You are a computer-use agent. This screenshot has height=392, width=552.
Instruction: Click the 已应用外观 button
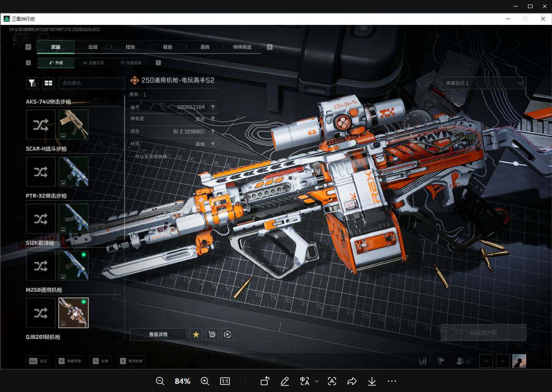[484, 333]
